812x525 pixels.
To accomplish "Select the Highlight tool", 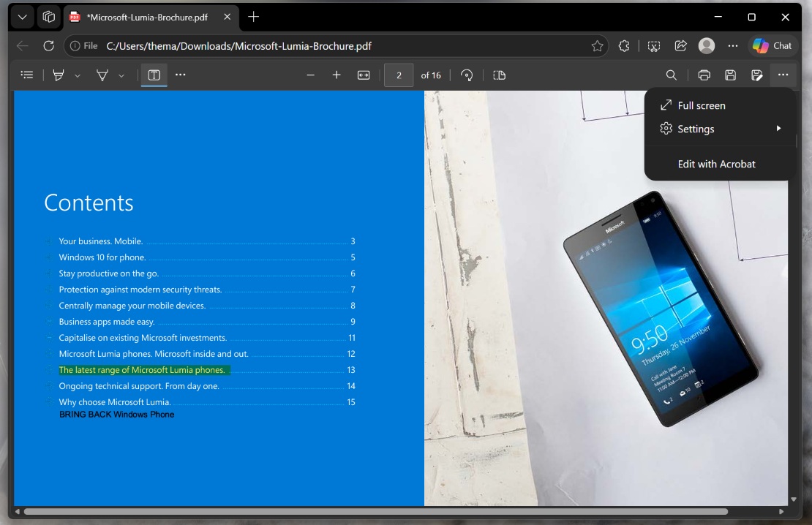I will (x=59, y=75).
